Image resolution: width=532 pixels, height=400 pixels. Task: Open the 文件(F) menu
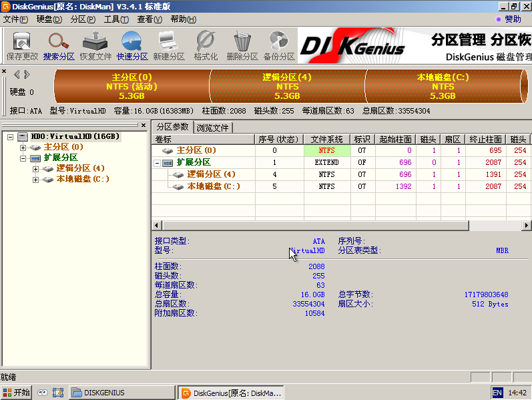click(15, 19)
